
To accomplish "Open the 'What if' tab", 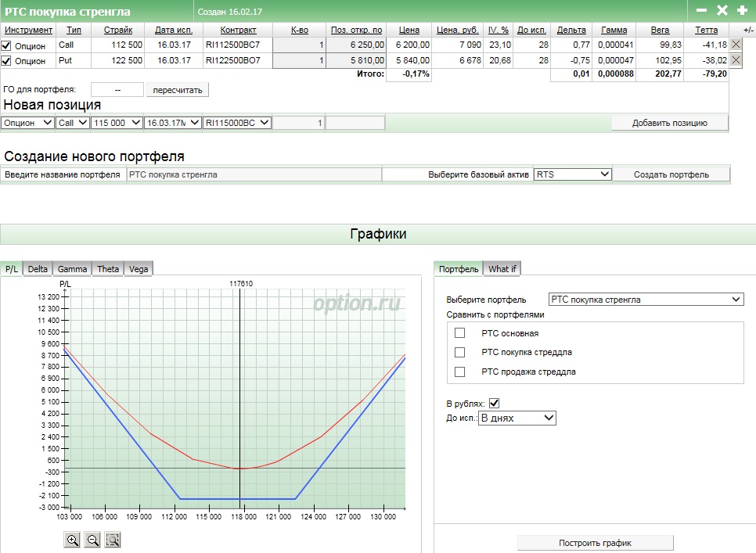I will point(502,269).
